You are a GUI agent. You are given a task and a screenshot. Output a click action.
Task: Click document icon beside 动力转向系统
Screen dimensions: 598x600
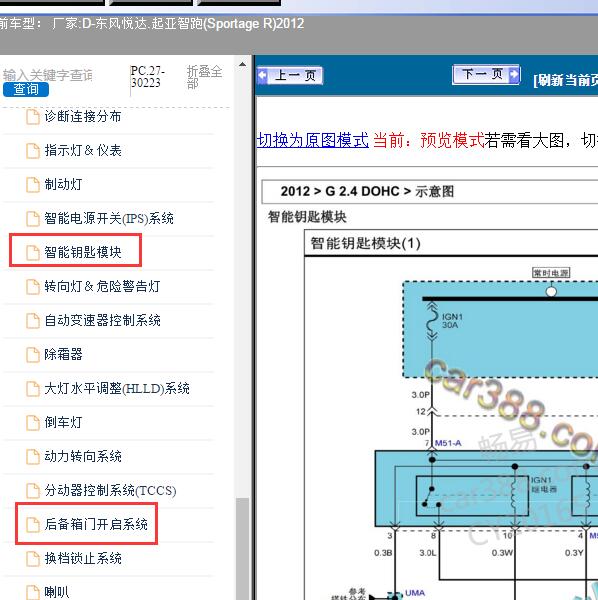pos(33,457)
